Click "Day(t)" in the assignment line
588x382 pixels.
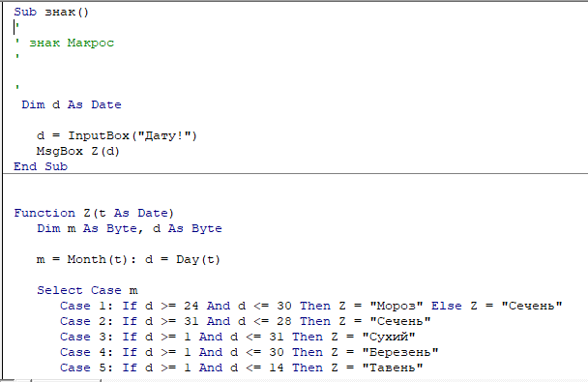(x=198, y=259)
